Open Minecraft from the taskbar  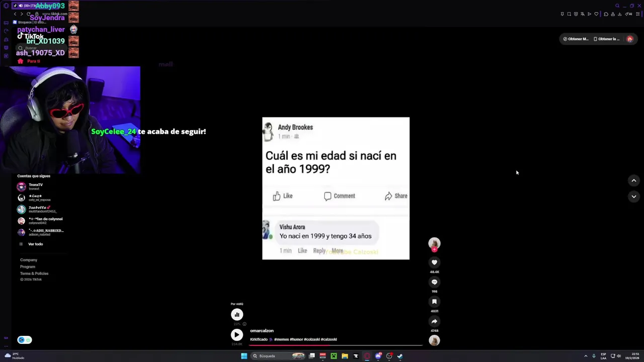point(334,356)
